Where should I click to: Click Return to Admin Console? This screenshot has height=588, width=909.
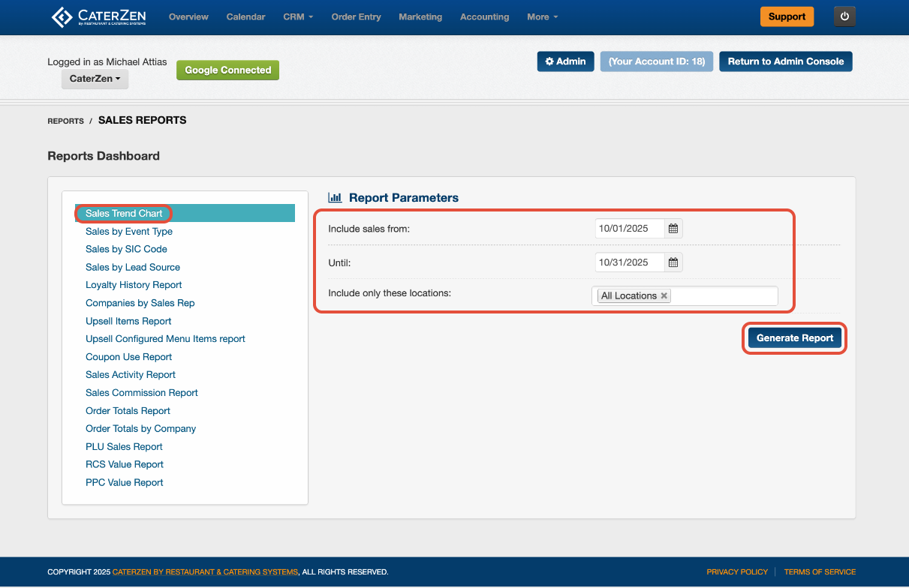[x=786, y=61]
